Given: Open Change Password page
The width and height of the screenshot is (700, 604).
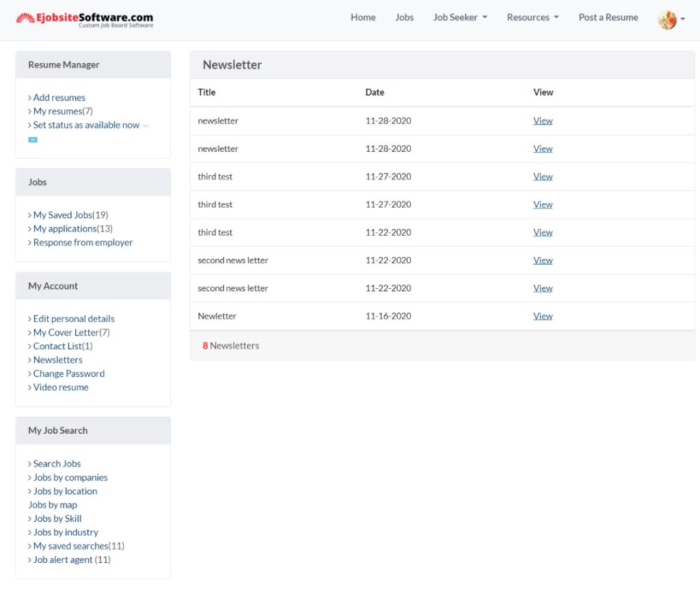Looking at the screenshot, I should (68, 373).
